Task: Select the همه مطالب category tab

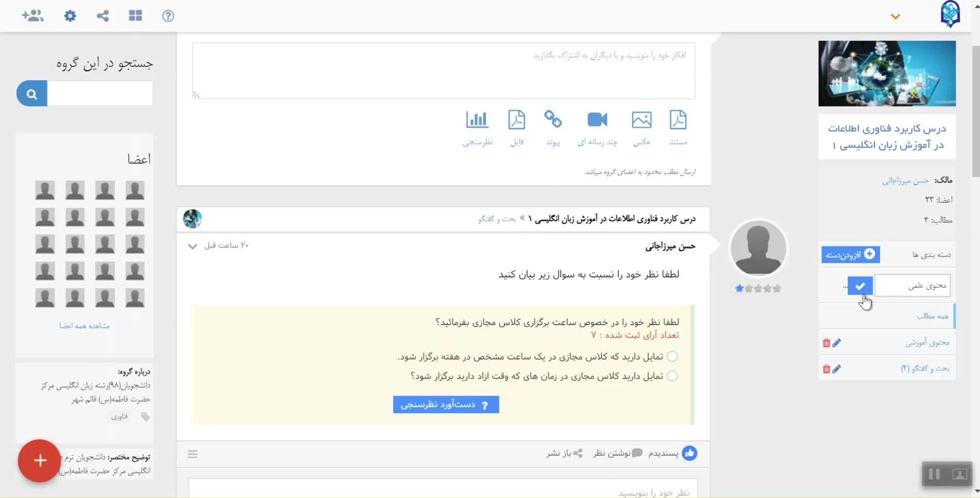Action: click(x=932, y=316)
